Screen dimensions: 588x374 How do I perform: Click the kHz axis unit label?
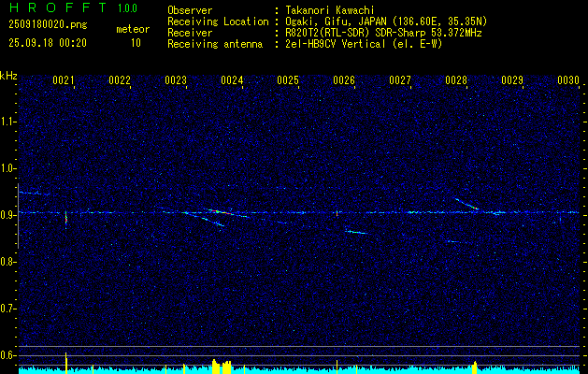tap(9, 76)
